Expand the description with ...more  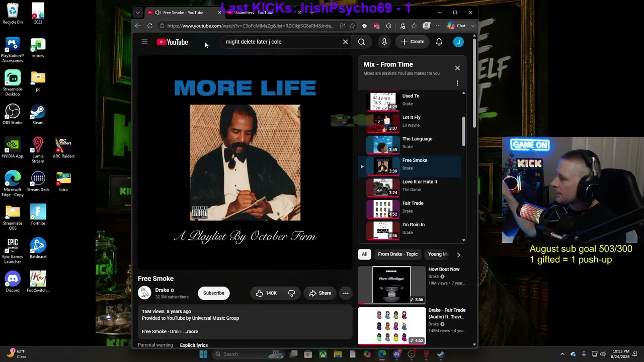191,332
